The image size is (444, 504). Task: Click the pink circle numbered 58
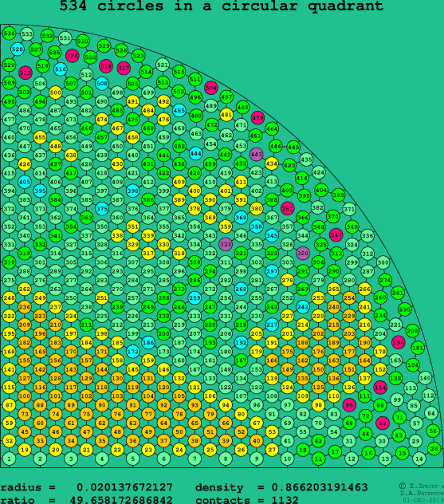[383, 423]
